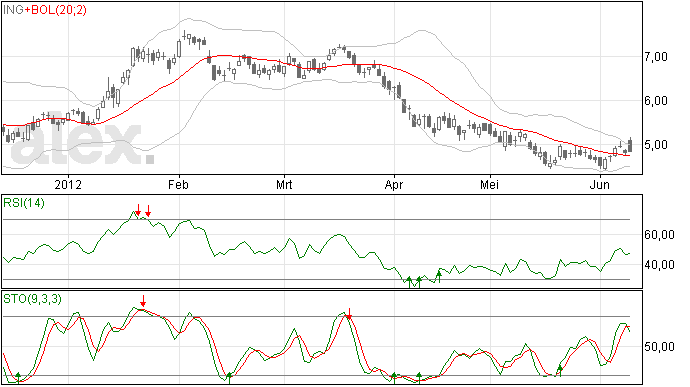
Task: Click the 40,00 RSI axis value
Action: tap(659, 265)
